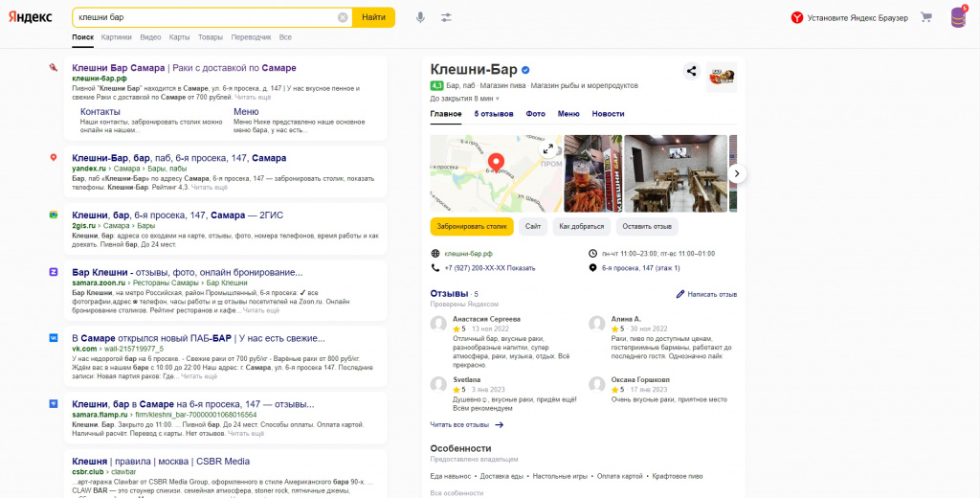This screenshot has height=498, width=980.
Task: Click the phone icon beside the number
Action: click(435, 268)
